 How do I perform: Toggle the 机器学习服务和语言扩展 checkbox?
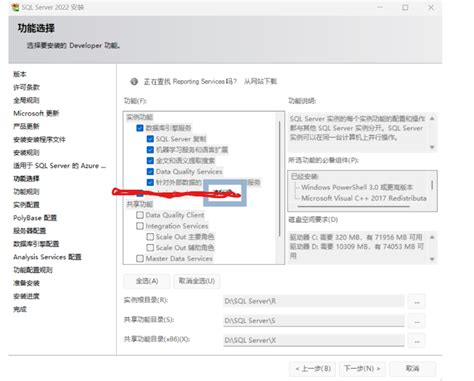(x=150, y=150)
